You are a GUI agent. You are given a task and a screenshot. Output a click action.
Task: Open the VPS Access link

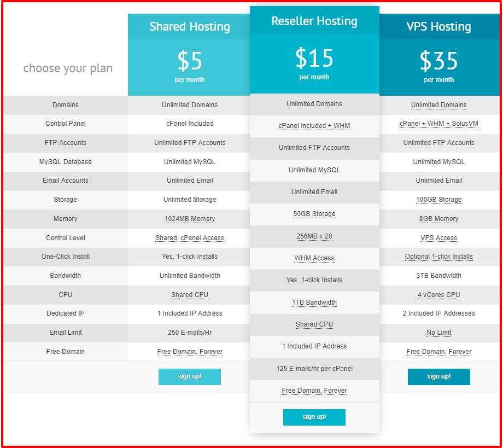click(x=438, y=238)
